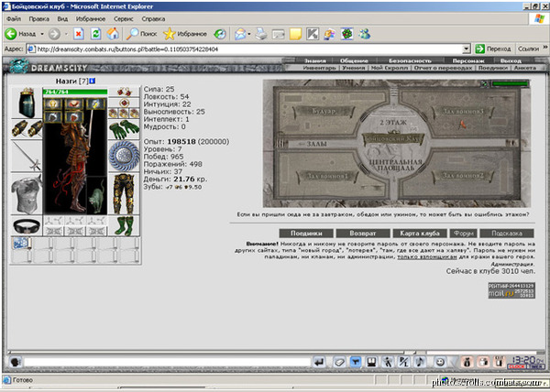Select the Общение top tab
The image size is (550, 392).
click(x=354, y=60)
